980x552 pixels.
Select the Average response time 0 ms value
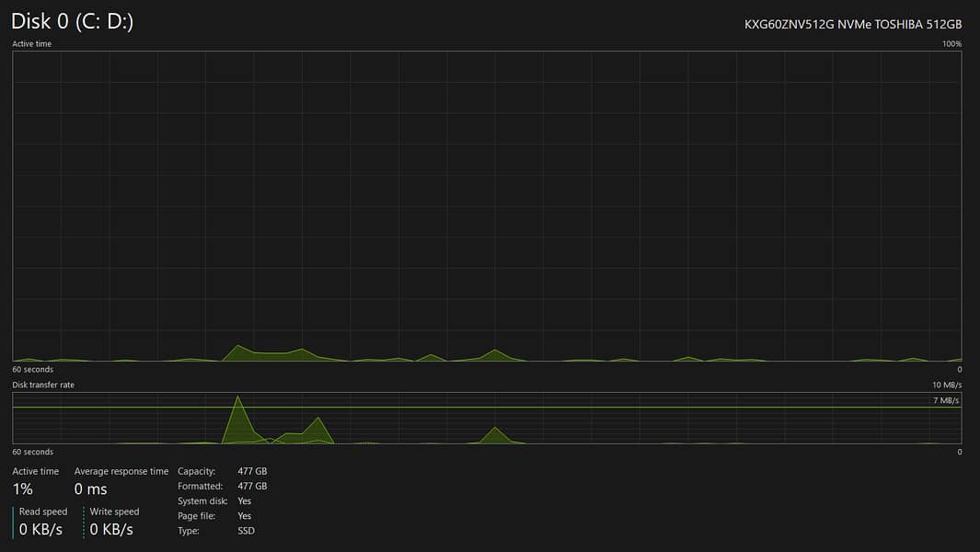[91, 489]
